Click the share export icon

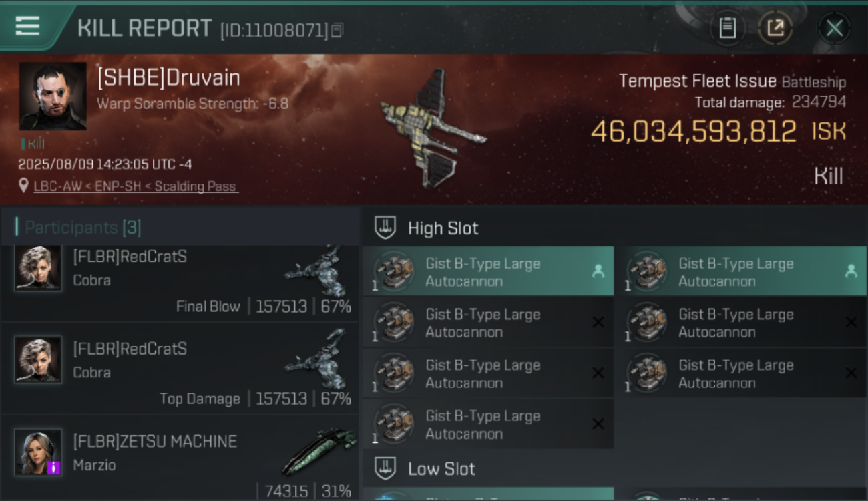775,28
